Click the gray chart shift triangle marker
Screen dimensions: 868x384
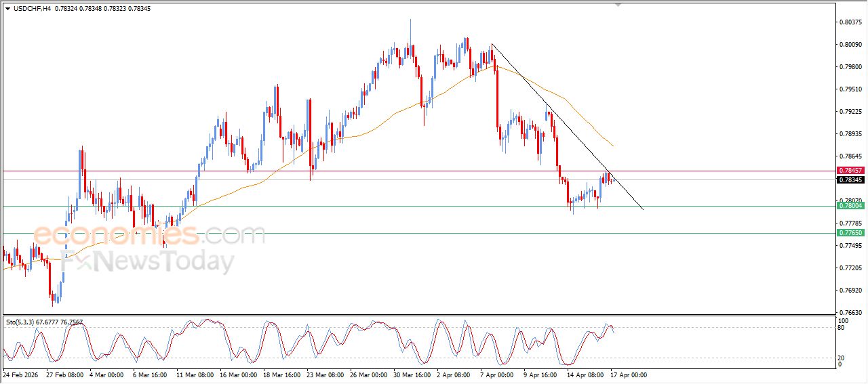click(x=617, y=4)
